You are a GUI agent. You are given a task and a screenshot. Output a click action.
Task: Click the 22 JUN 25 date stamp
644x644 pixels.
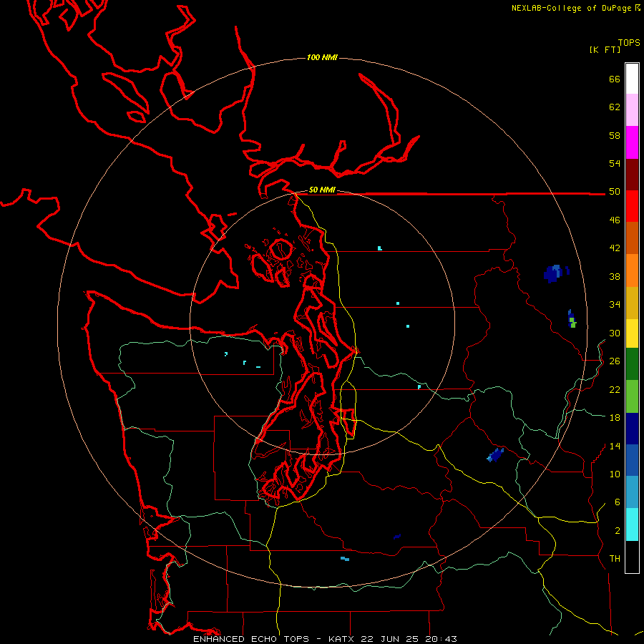389,639
